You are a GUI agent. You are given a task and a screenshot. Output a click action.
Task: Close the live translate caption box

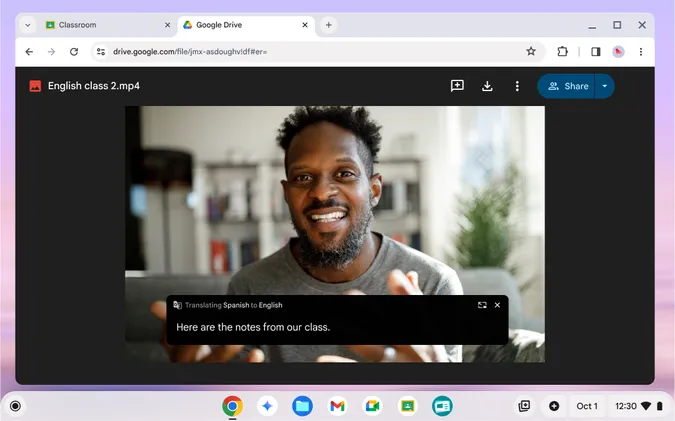click(497, 305)
